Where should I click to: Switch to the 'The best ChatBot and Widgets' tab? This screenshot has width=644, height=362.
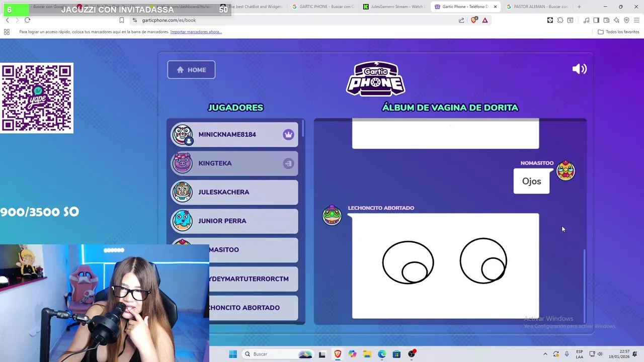click(x=252, y=7)
